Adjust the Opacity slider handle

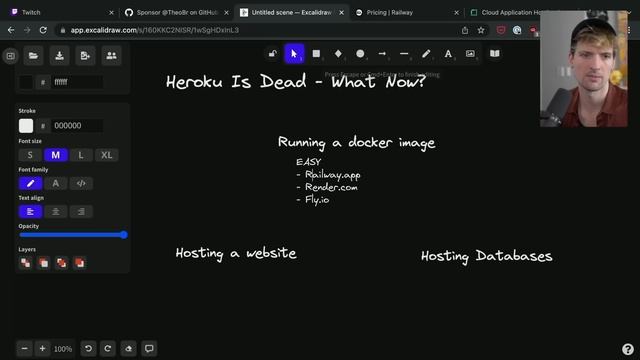pyautogui.click(x=124, y=235)
